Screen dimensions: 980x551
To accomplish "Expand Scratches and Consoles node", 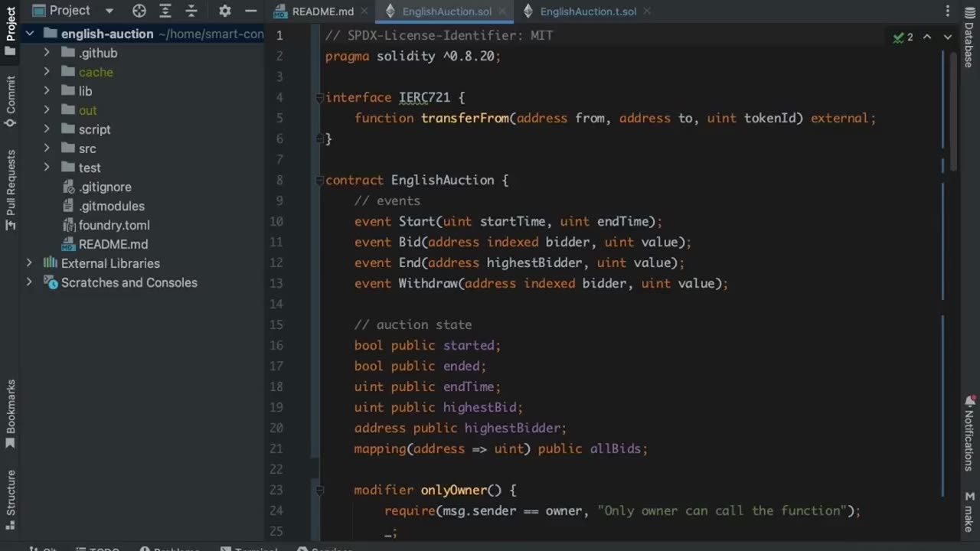I will pos(30,282).
